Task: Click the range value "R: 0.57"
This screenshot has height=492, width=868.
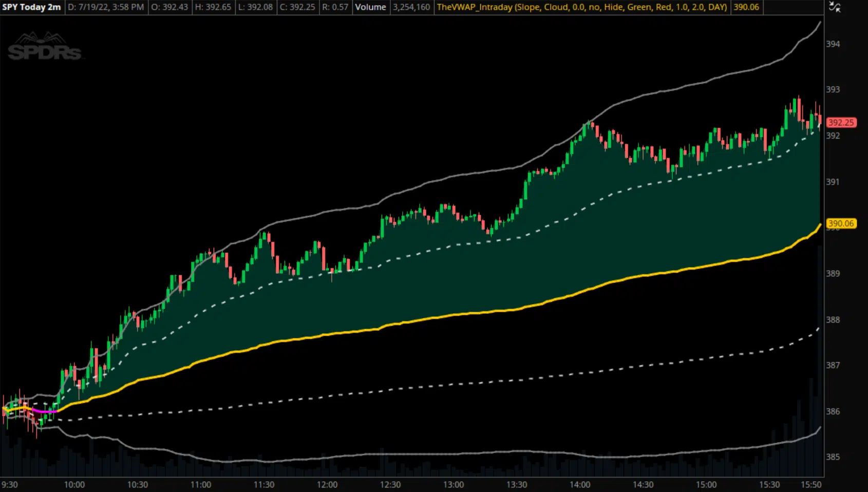Action: pos(335,7)
